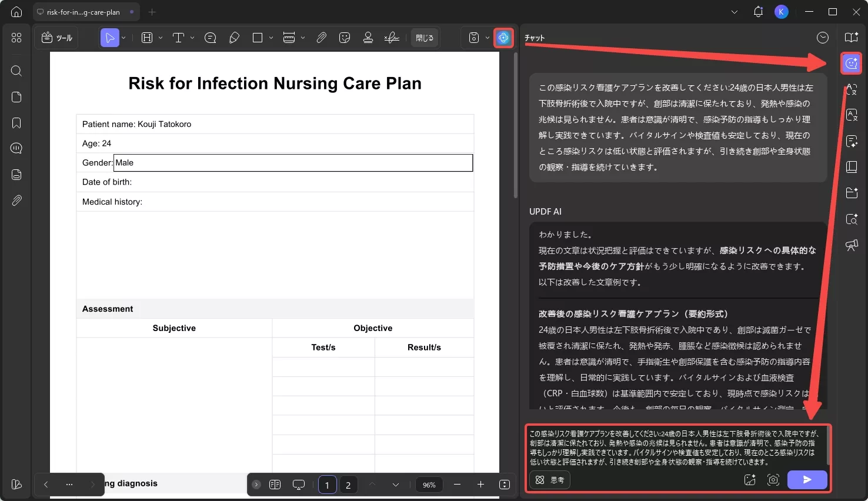The width and height of the screenshot is (868, 501).
Task: Open the UPDF AI chat icon
Action: click(851, 64)
